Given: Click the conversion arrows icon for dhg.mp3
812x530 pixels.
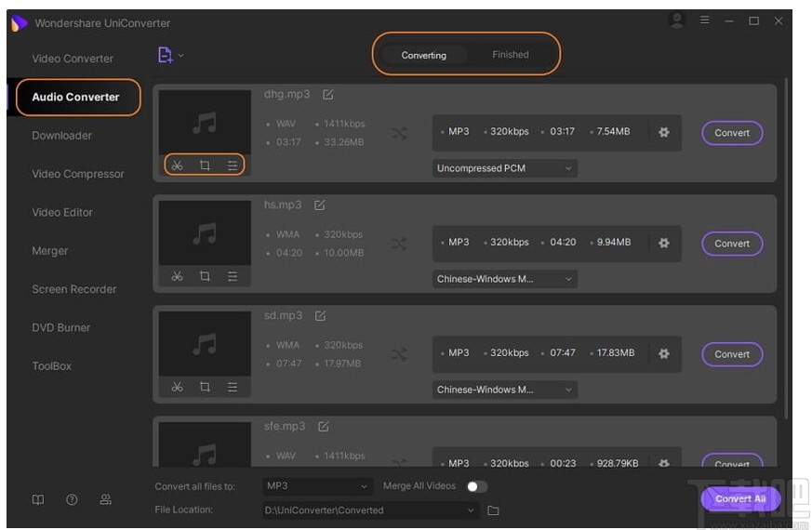Looking at the screenshot, I should tap(399, 133).
